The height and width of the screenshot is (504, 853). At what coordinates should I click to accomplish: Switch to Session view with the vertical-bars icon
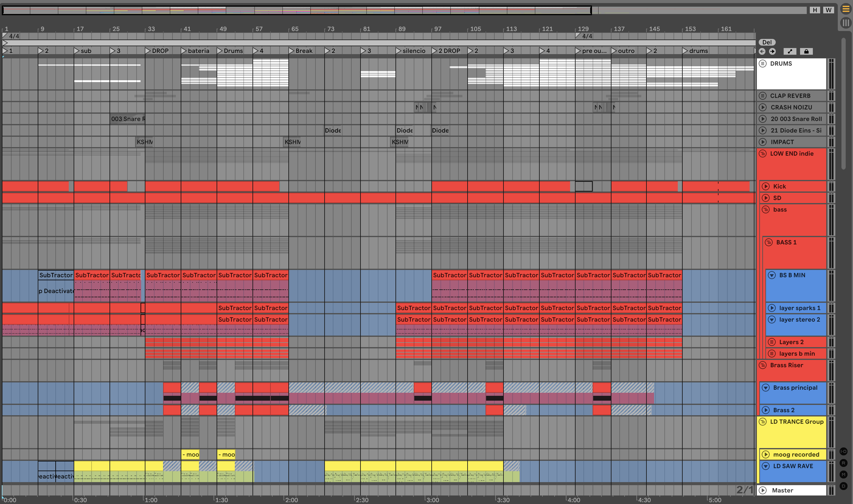tap(845, 23)
